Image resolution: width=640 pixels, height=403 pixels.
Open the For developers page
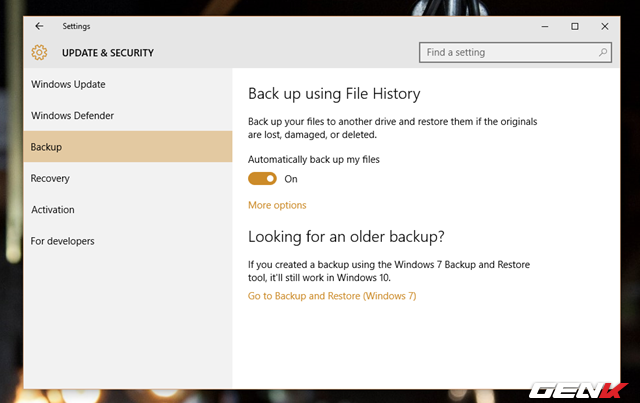pyautogui.click(x=128, y=241)
